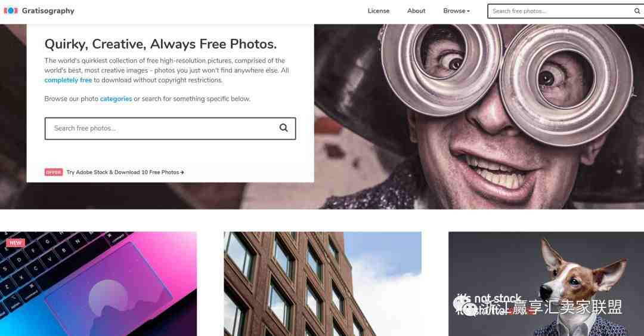This screenshot has height=336, width=644.
Task: Click the Gratisography site name text
Action: point(48,11)
